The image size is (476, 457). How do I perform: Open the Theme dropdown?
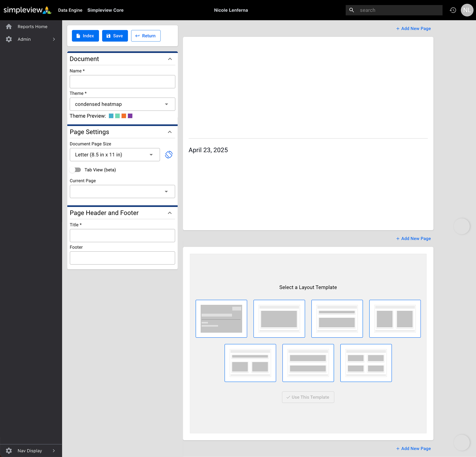122,104
